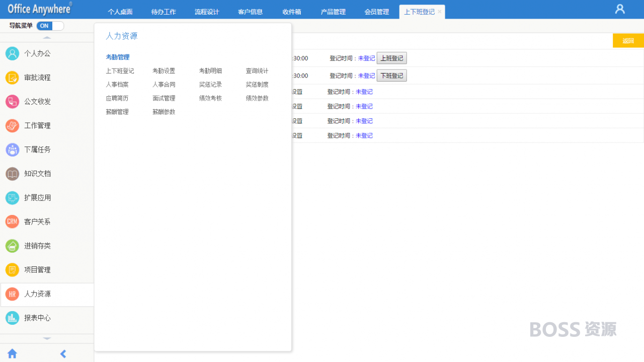644x362 pixels.
Task: Open 上下班登记 in popup menu
Action: point(120,71)
